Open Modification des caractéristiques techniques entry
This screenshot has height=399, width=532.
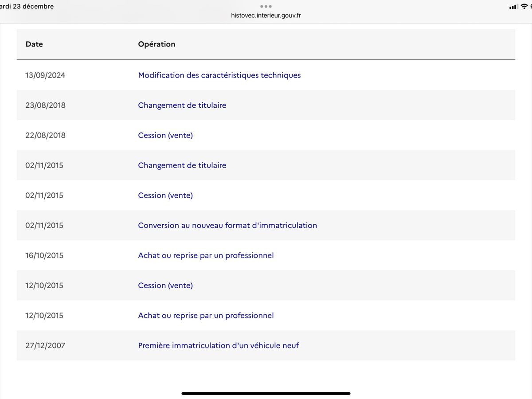tap(219, 75)
